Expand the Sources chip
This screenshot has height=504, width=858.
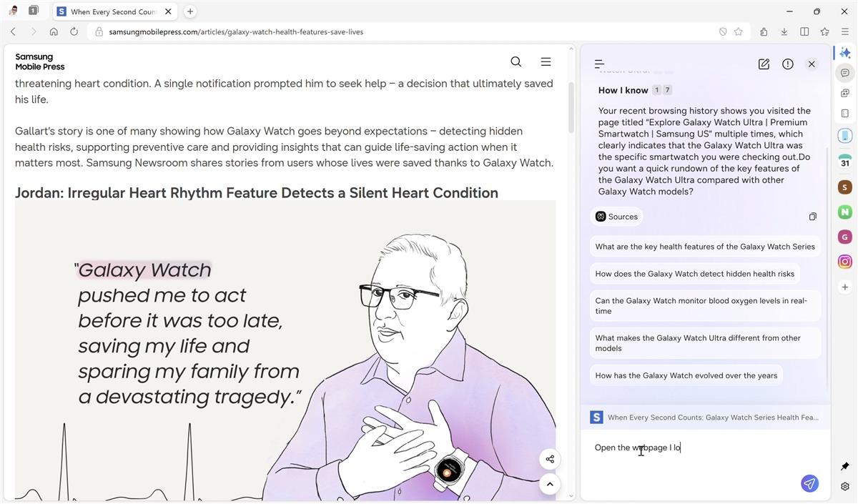tap(617, 217)
